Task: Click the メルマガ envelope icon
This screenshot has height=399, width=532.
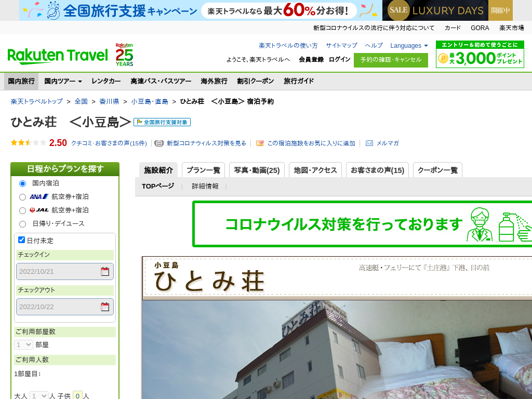Action: (x=369, y=143)
